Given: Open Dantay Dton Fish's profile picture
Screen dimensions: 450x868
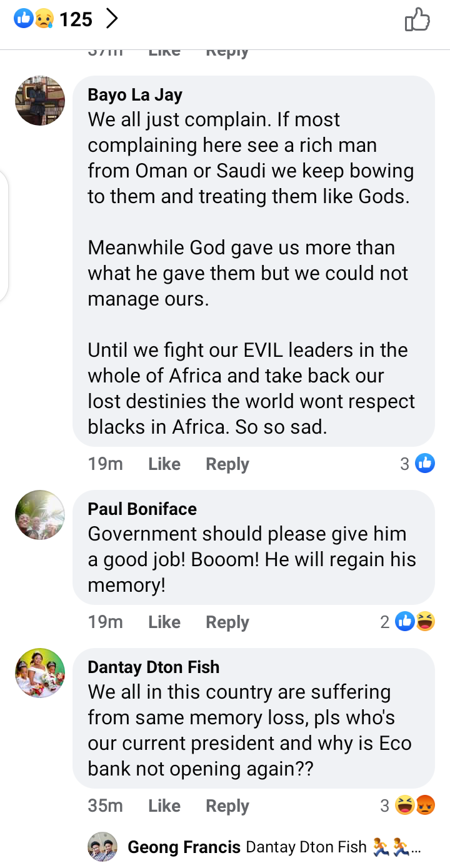Looking at the screenshot, I should pos(40,673).
